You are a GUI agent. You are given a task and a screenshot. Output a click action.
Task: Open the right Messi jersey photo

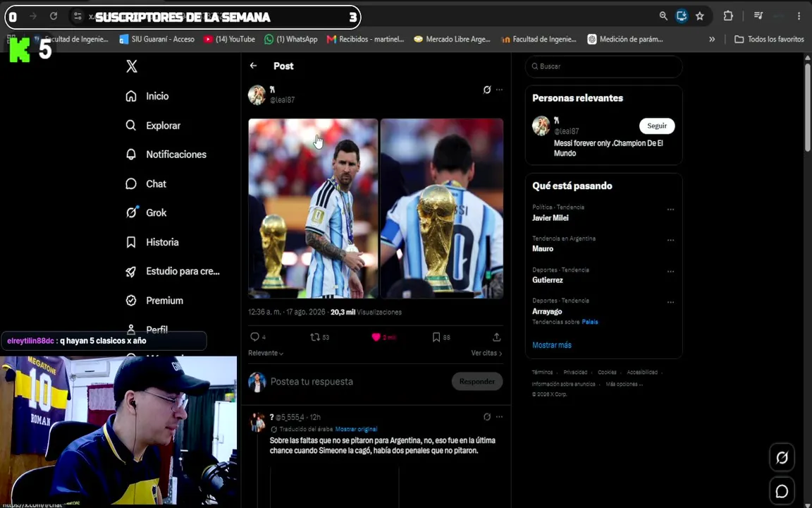442,208
